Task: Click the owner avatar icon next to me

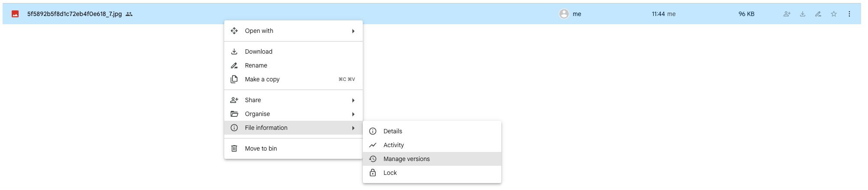Action: coord(564,14)
